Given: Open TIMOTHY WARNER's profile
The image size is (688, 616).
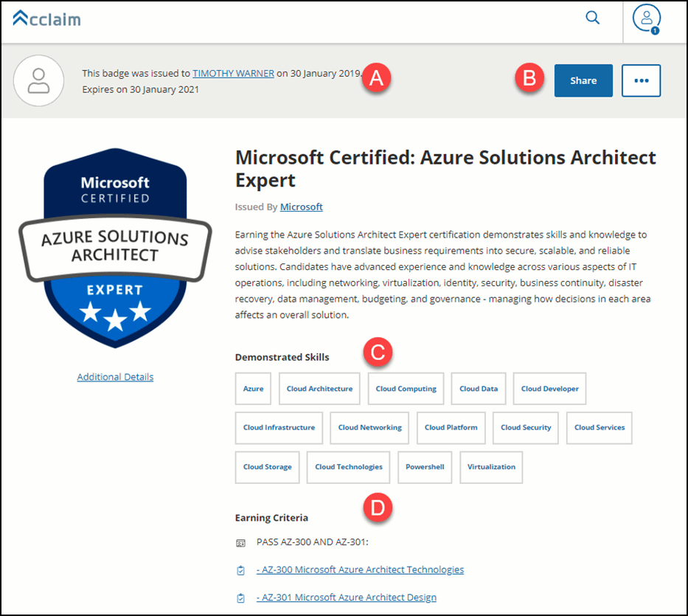Looking at the screenshot, I should coord(233,73).
